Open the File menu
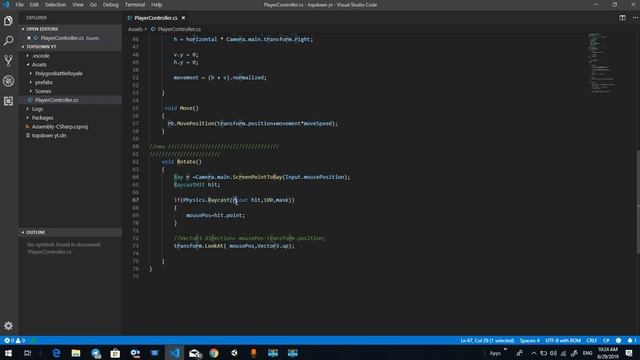Screen dimensions: 640x360 point(19,4)
